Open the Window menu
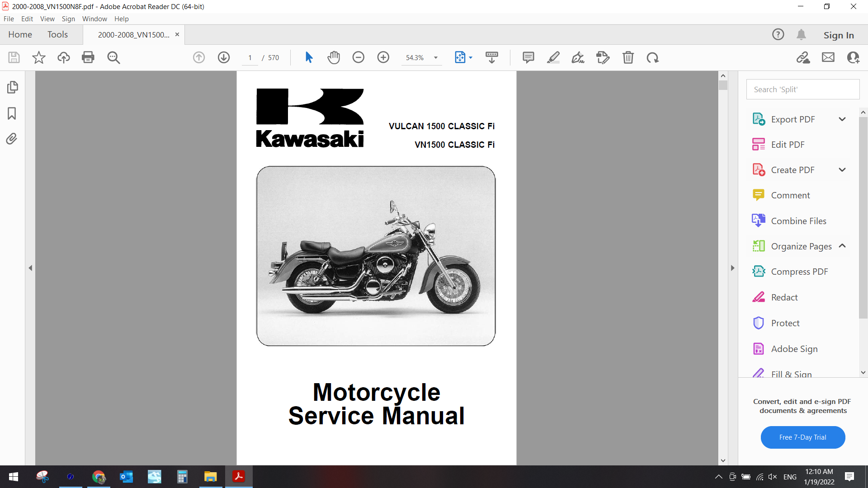 pos(94,19)
